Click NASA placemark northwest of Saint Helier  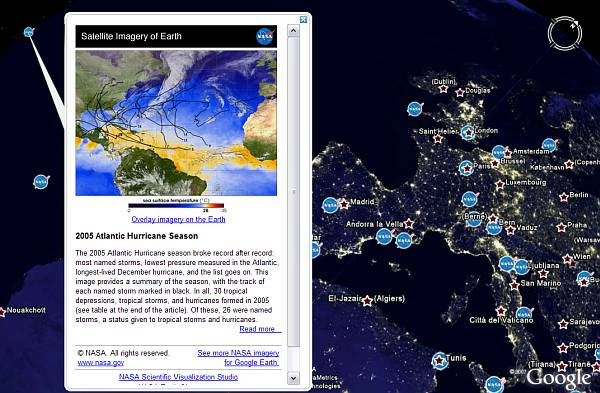point(414,109)
